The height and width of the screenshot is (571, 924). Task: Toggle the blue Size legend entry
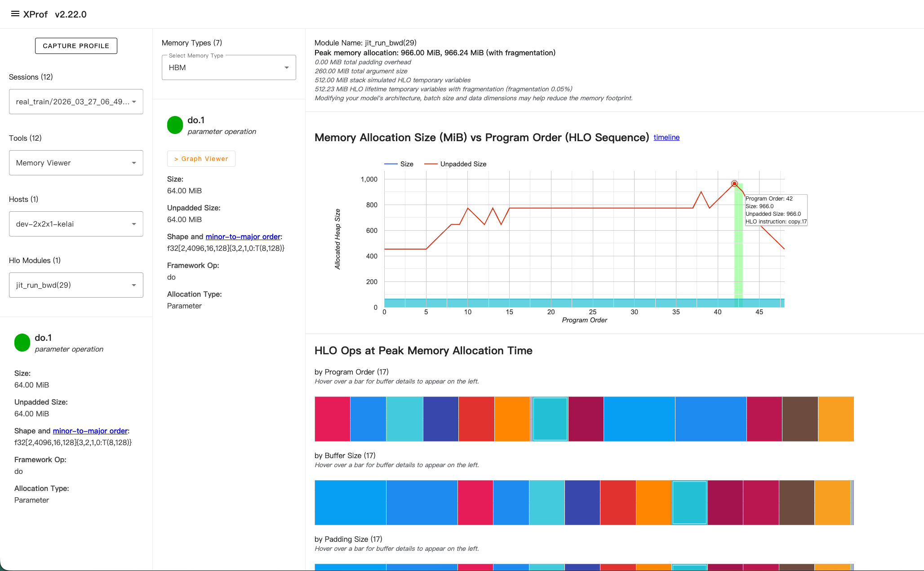tap(399, 164)
